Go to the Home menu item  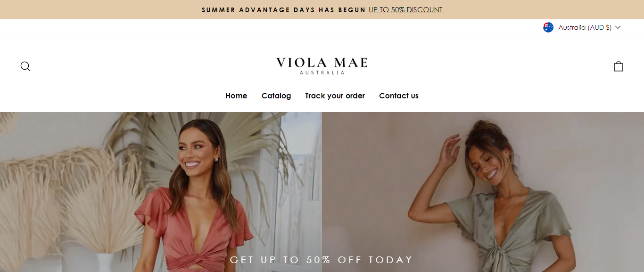click(x=236, y=96)
